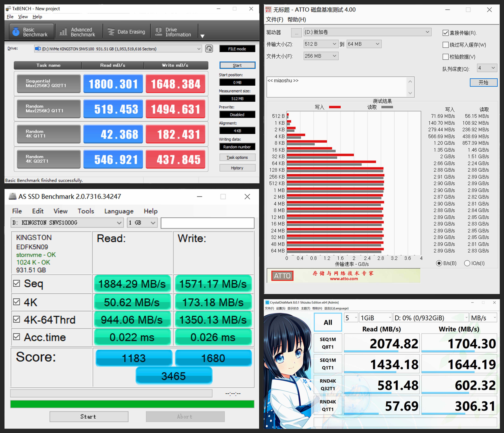
Task: Open the Data Erasing tool tab
Action: tap(126, 32)
